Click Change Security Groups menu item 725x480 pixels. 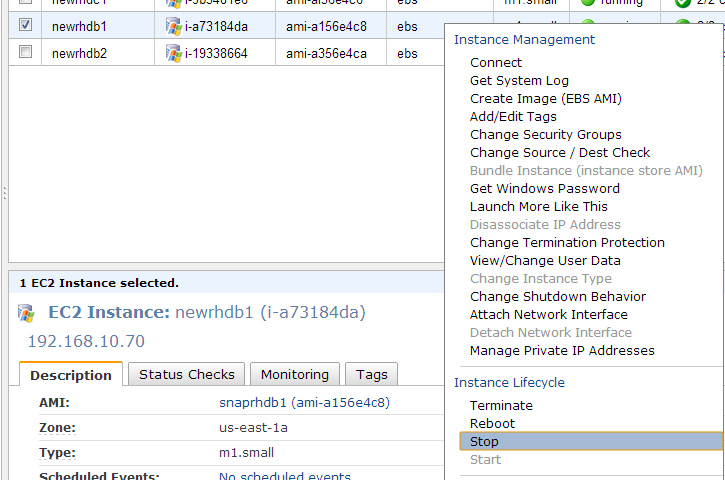[x=545, y=134]
